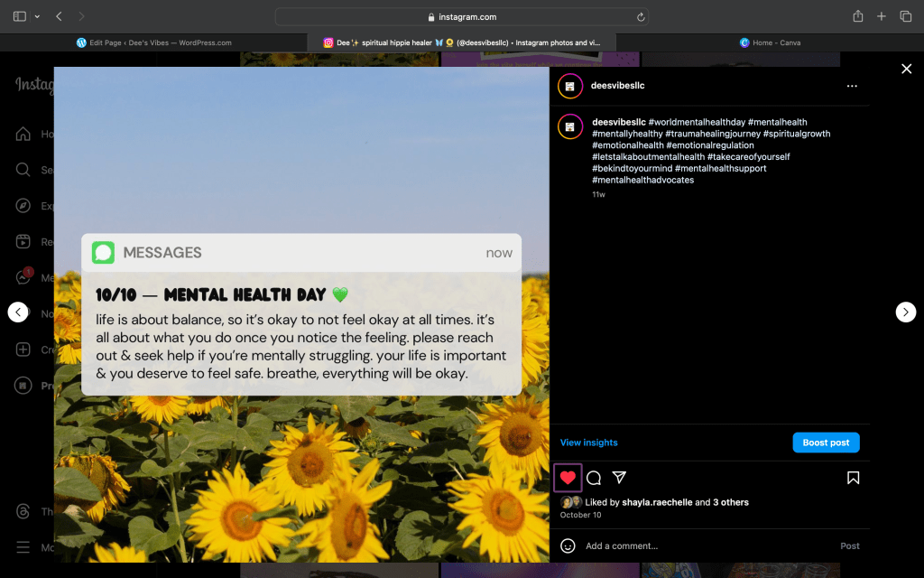924x578 pixels.
Task: Click the comment speech bubble icon
Action: coord(594,478)
